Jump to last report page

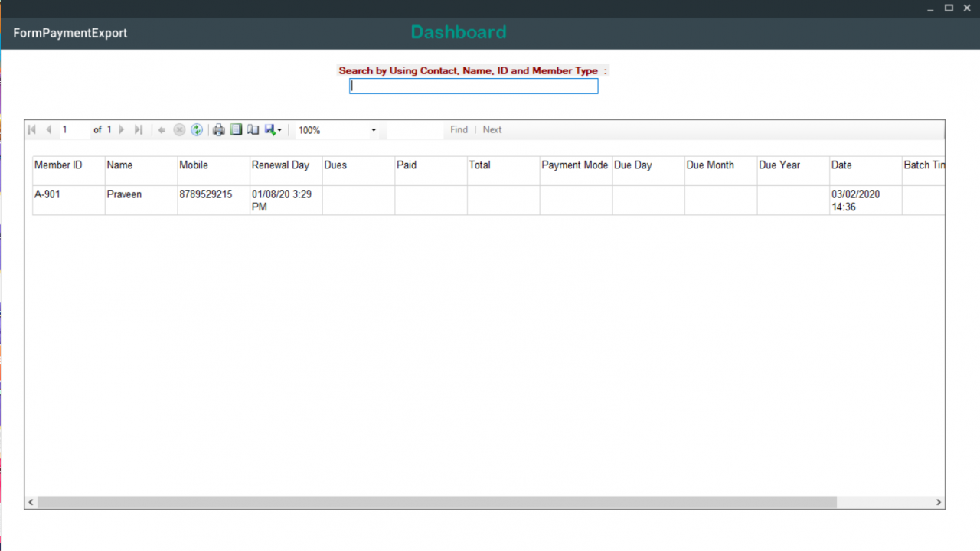click(139, 130)
